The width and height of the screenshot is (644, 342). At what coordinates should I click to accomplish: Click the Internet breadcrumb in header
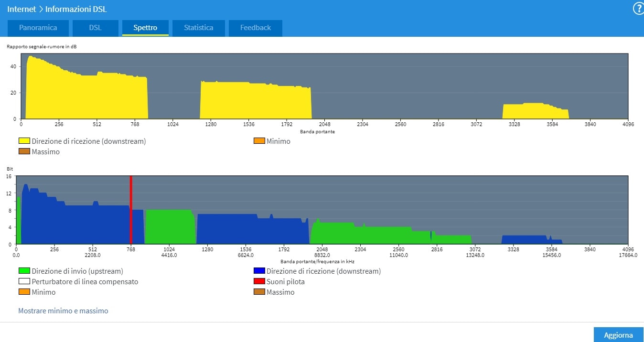pos(21,9)
